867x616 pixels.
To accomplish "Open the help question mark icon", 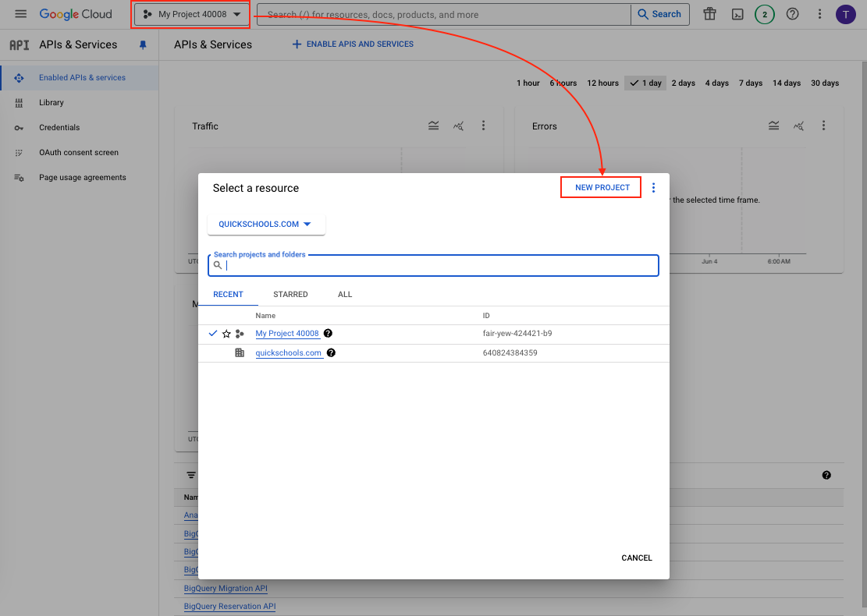I will [792, 14].
